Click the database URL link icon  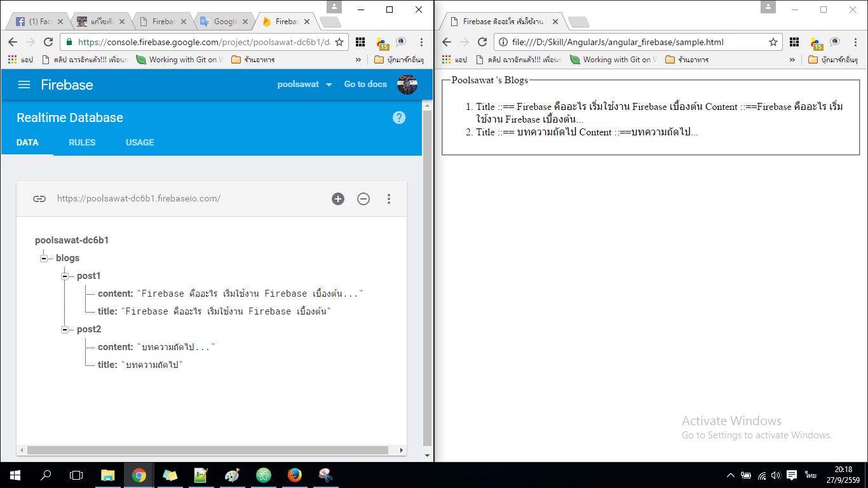(39, 199)
